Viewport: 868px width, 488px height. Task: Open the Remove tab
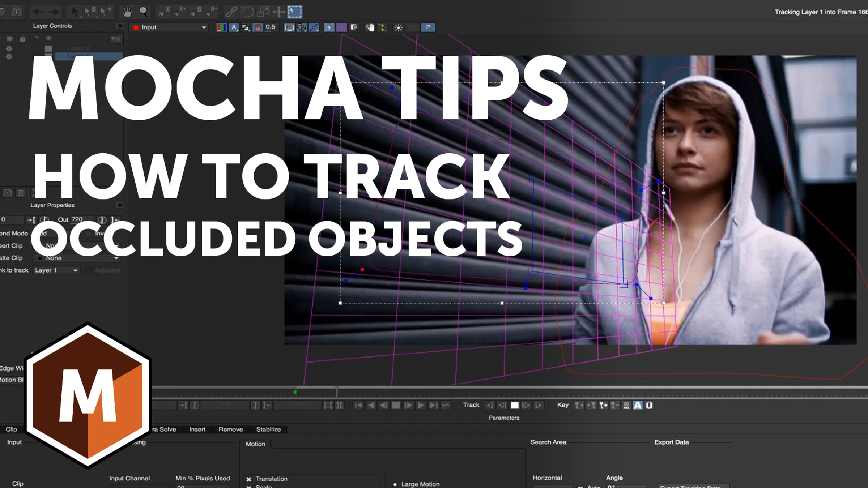(230, 429)
